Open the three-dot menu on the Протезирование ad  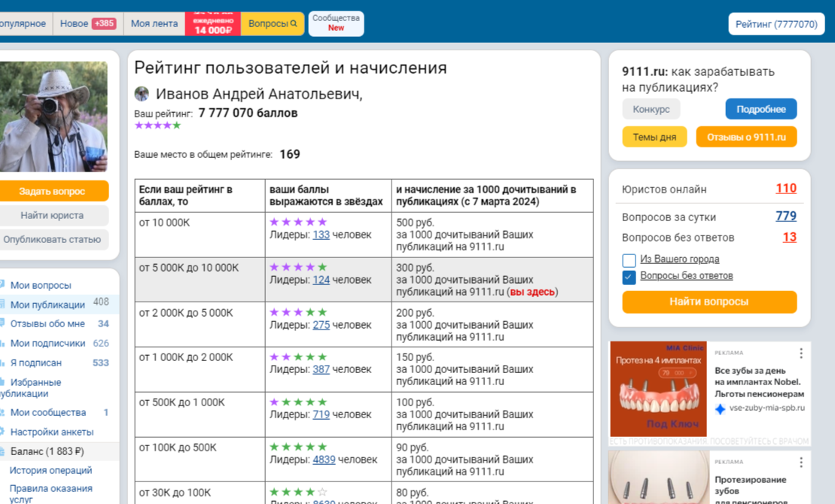[x=800, y=460]
